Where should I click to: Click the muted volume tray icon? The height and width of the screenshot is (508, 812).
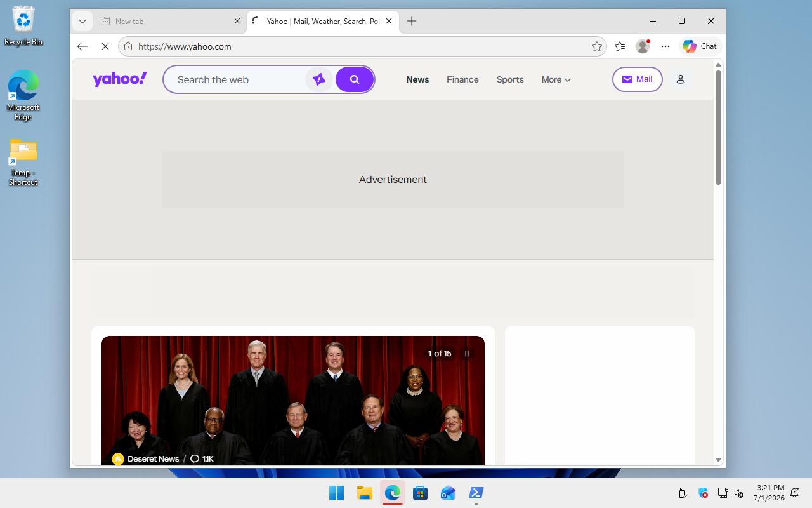tap(739, 493)
